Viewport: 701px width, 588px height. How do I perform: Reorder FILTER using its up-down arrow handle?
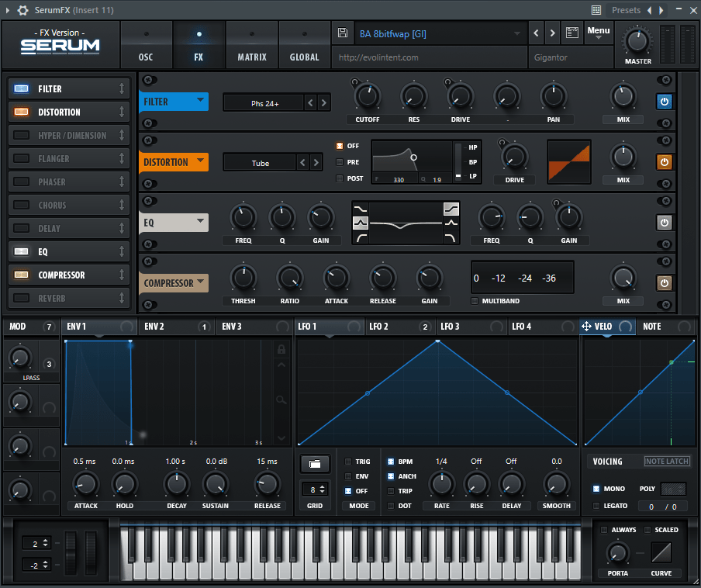coord(122,88)
